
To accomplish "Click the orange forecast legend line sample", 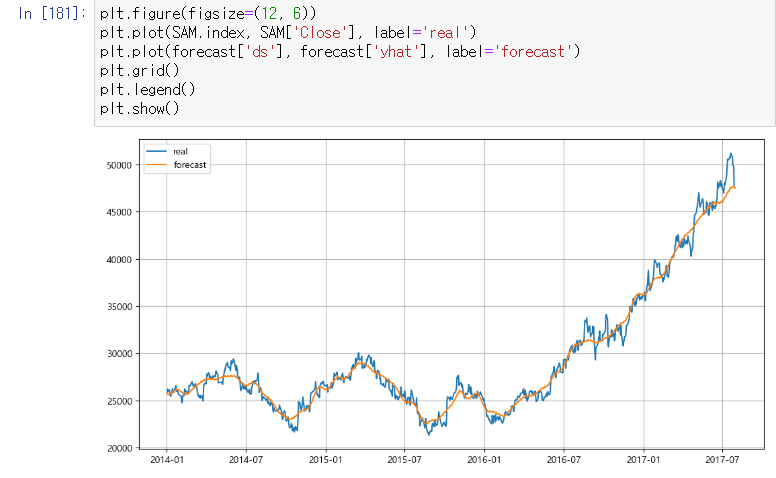I will pos(157,165).
